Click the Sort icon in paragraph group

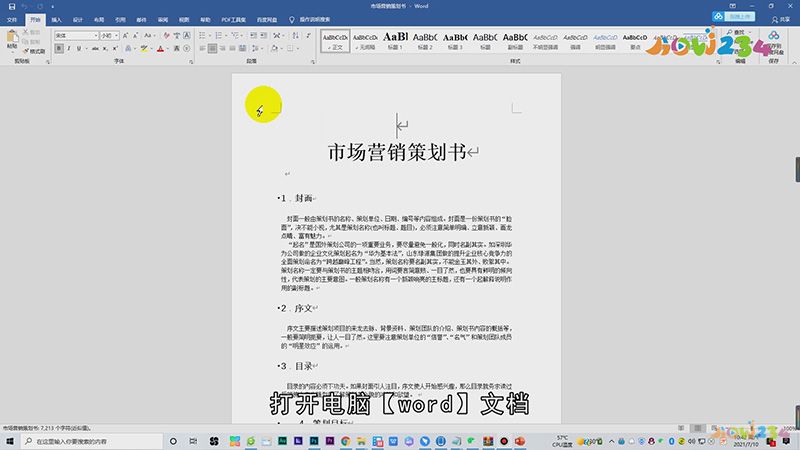[x=295, y=35]
